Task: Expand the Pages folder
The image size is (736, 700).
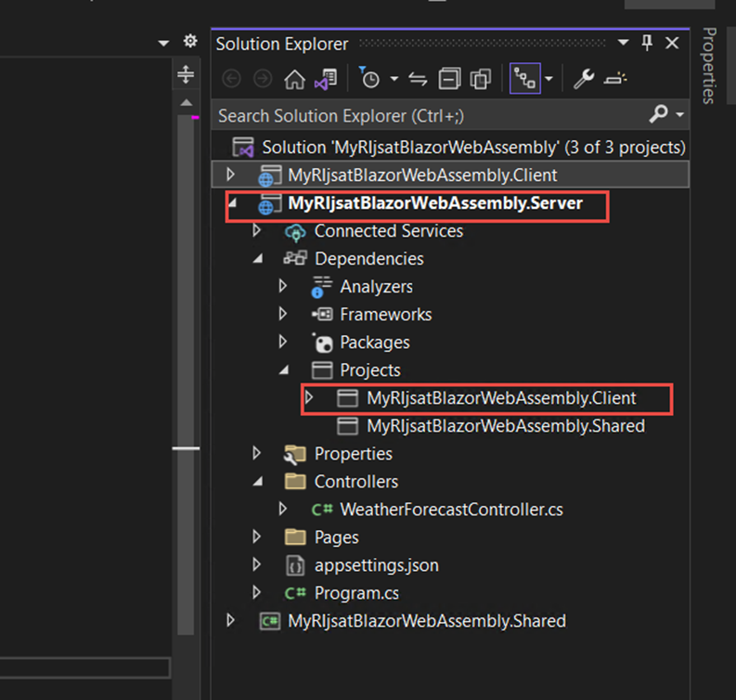Action: (258, 538)
